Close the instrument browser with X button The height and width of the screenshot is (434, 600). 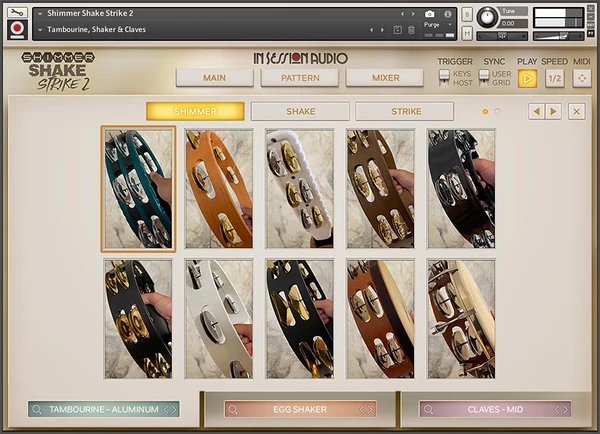pos(577,111)
